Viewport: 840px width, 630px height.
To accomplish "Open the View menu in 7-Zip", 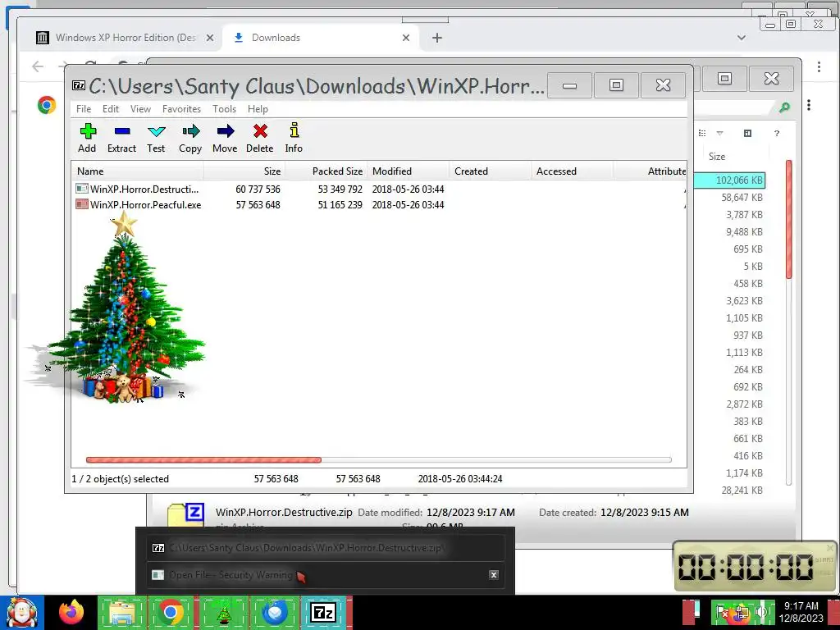I will (x=140, y=109).
